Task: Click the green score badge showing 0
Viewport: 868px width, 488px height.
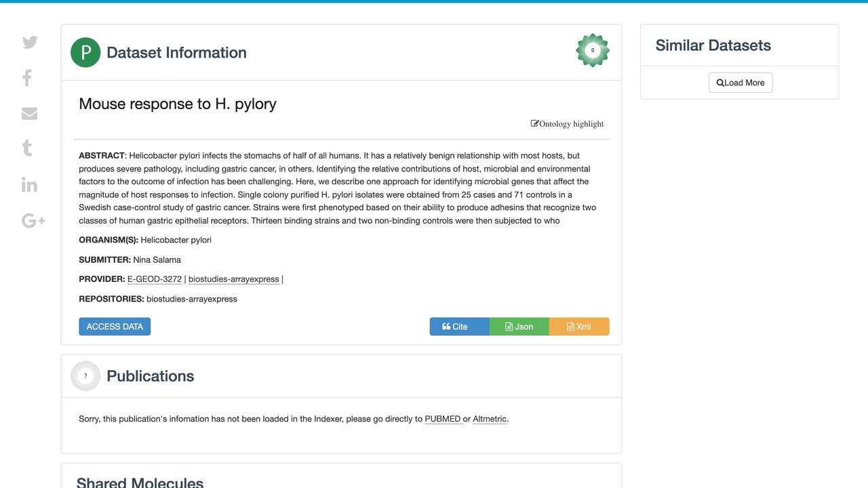Action: coord(593,50)
